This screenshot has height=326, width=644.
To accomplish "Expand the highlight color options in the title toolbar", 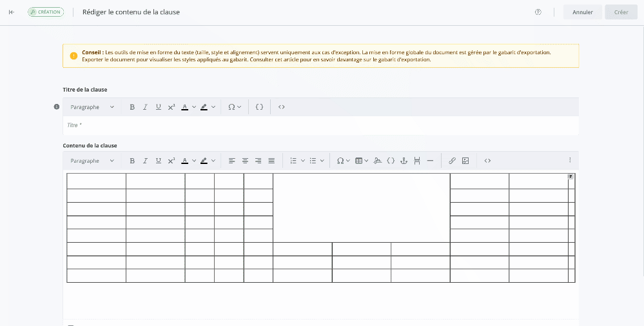I will [213, 107].
